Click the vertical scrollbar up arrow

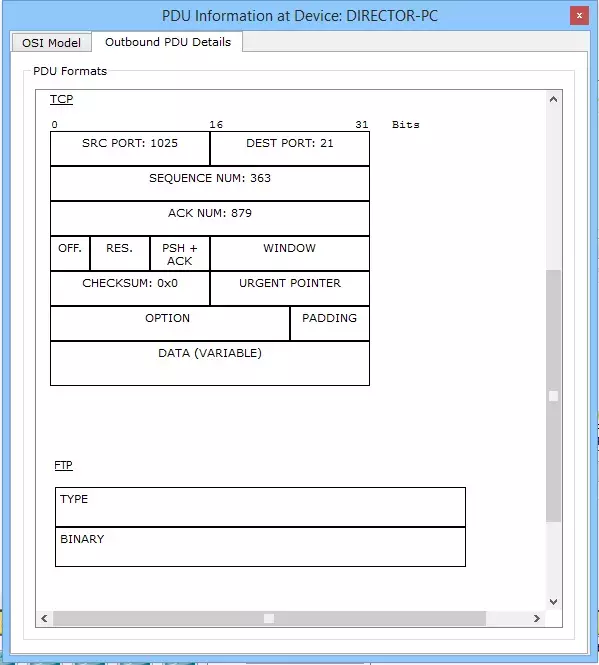coord(553,99)
